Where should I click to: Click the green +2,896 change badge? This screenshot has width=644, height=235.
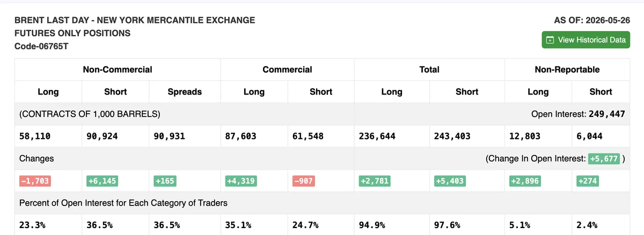coord(525,181)
